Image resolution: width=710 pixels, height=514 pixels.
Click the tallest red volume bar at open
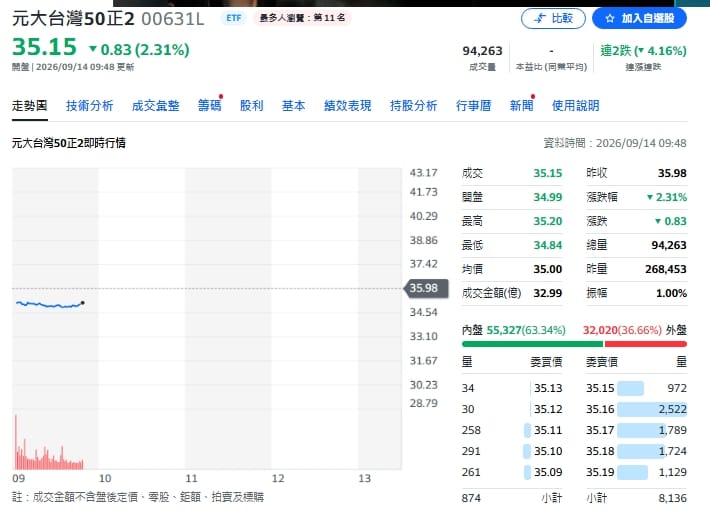tap(16, 442)
